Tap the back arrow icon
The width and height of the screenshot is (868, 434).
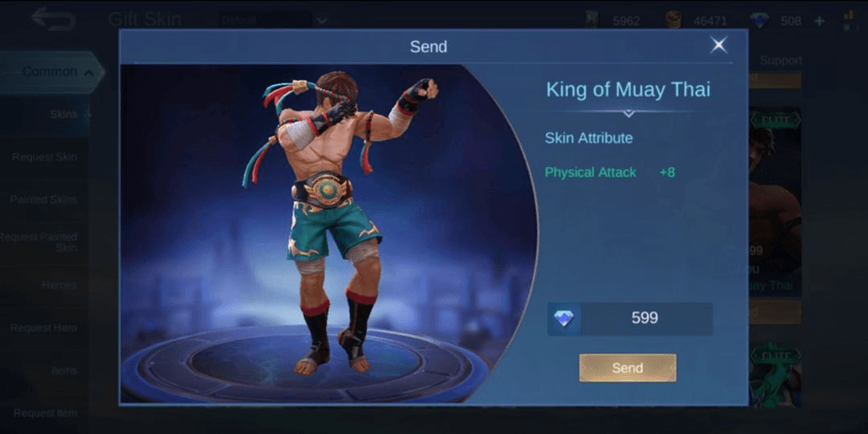[53, 18]
